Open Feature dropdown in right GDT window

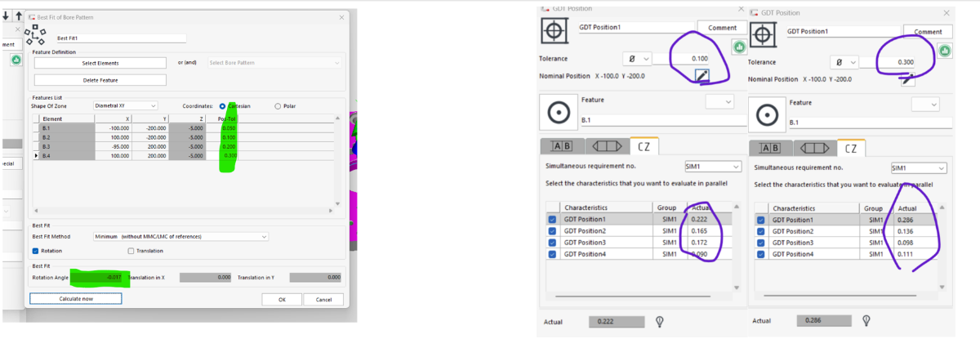tap(924, 104)
